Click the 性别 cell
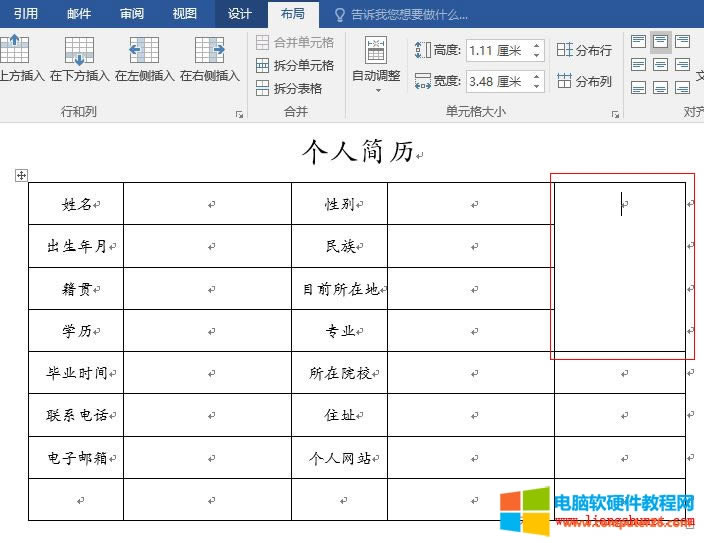 click(339, 203)
